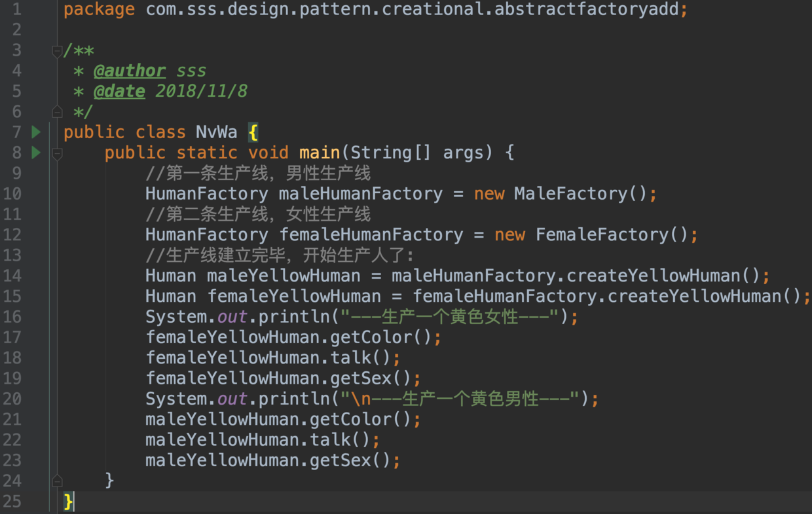Screen dimensions: 812x514
Task: Click the comment 生产线建立完毕
Action: (280, 255)
